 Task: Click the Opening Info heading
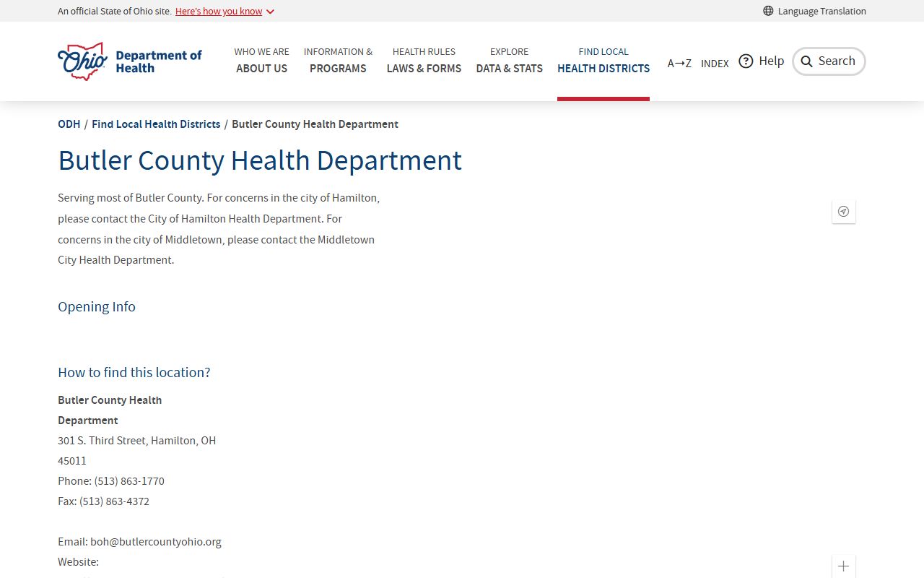click(97, 306)
